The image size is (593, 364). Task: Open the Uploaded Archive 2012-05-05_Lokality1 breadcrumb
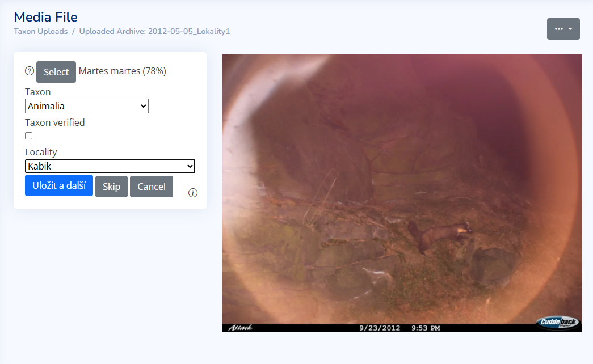pyautogui.click(x=154, y=32)
